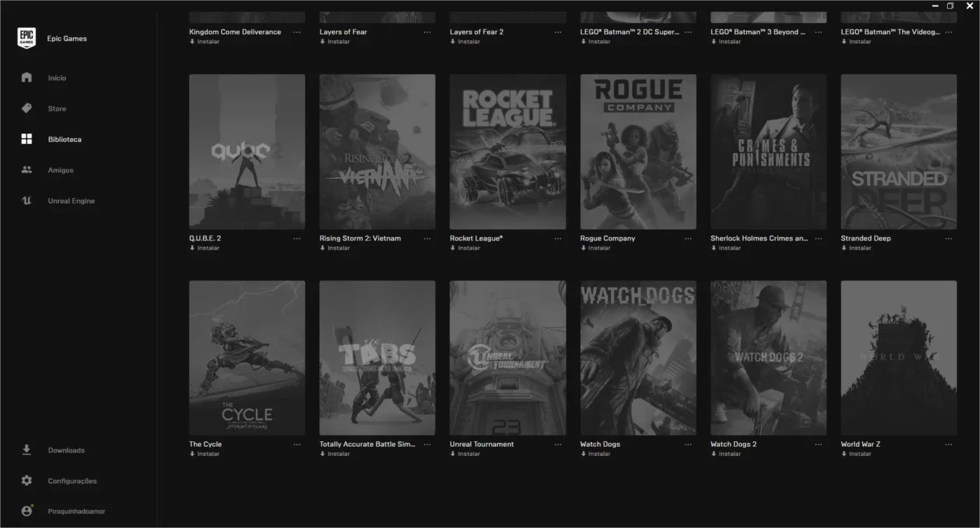The height and width of the screenshot is (528, 980).
Task: Open Configurações gear icon
Action: point(27,480)
